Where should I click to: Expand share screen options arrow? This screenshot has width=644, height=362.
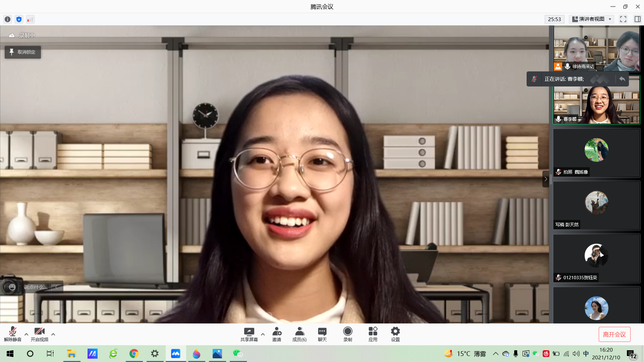coord(263,334)
